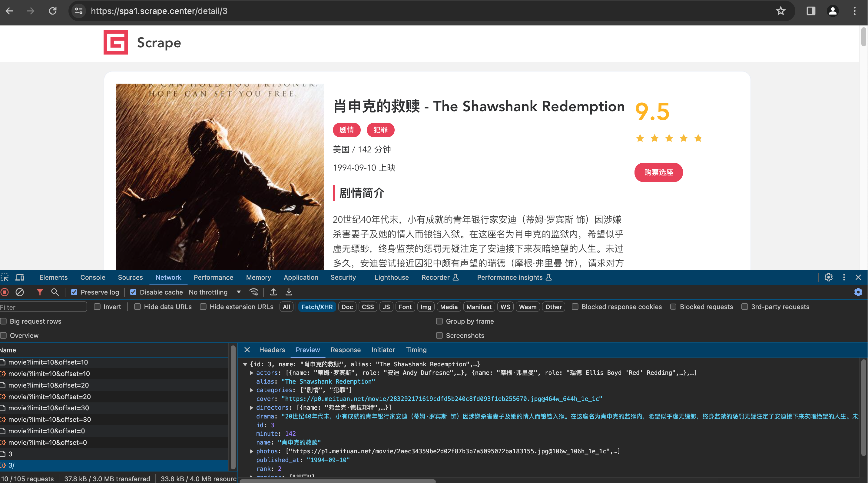
Task: Expand the directors array
Action: 252,408
